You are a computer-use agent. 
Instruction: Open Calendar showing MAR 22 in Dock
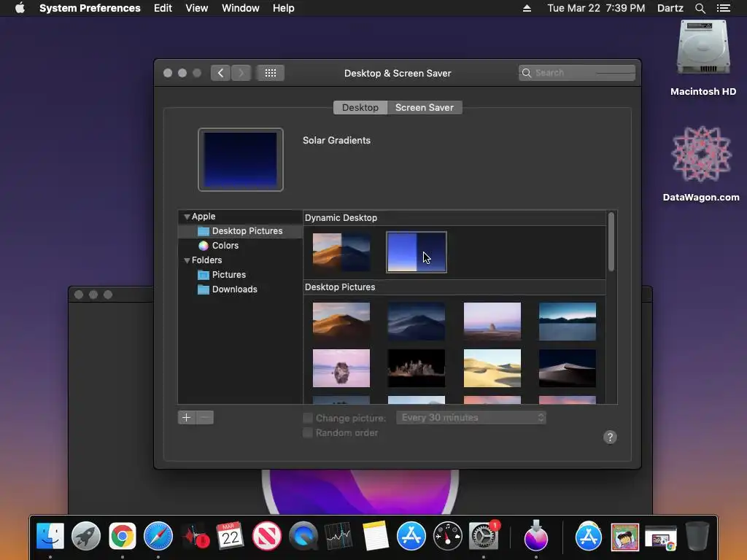[x=230, y=536]
